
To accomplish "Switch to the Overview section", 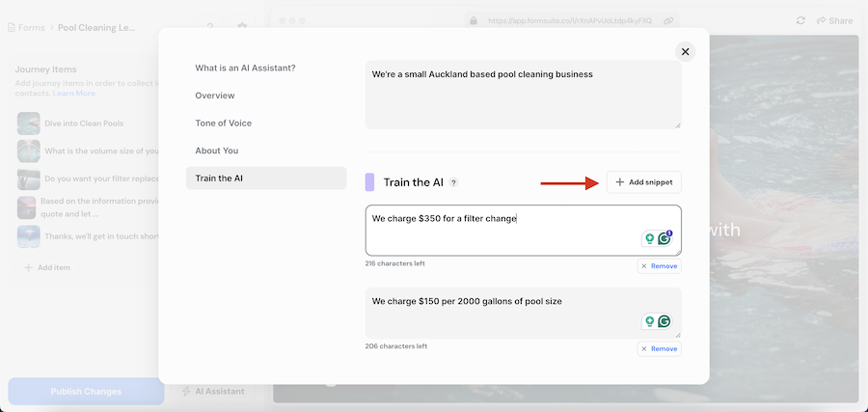I will pos(215,96).
